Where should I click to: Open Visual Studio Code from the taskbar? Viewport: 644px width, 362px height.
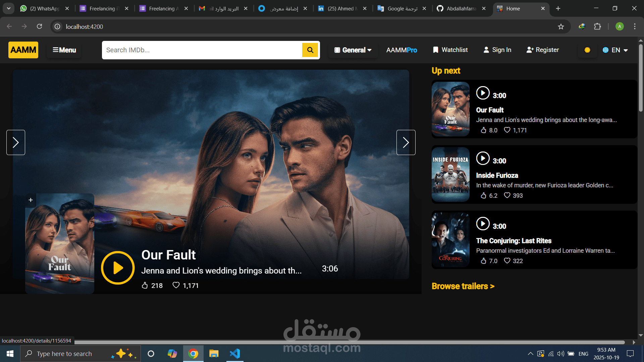click(x=235, y=354)
